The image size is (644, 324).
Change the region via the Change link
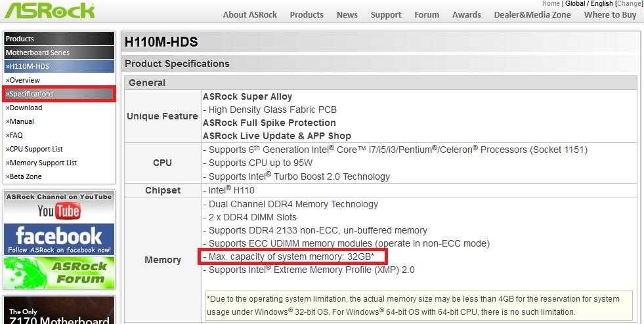(x=629, y=4)
